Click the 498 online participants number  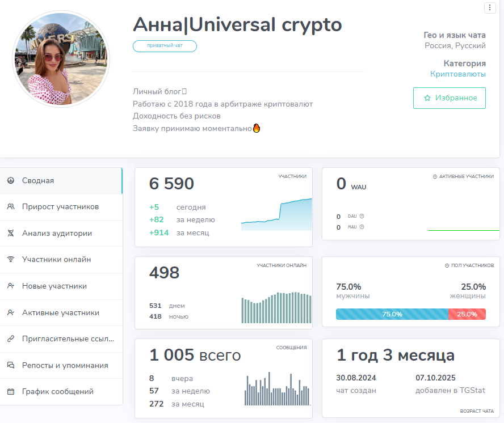point(164,273)
